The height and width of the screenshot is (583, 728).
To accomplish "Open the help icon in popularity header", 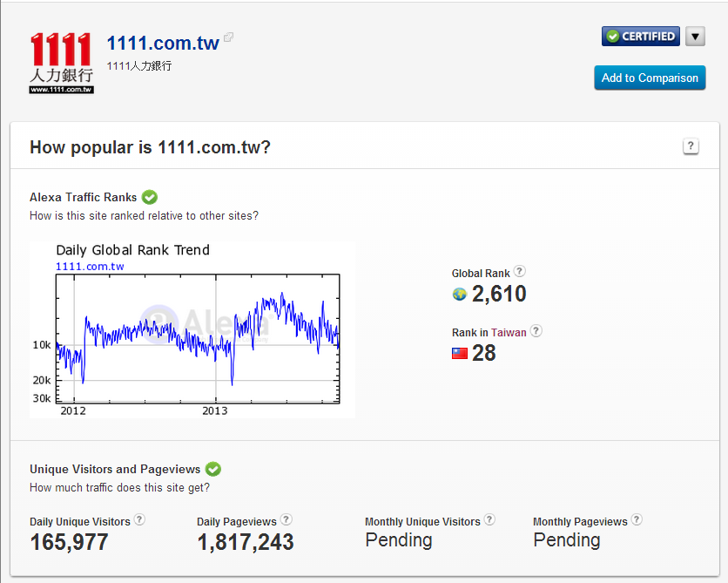I will point(691,146).
